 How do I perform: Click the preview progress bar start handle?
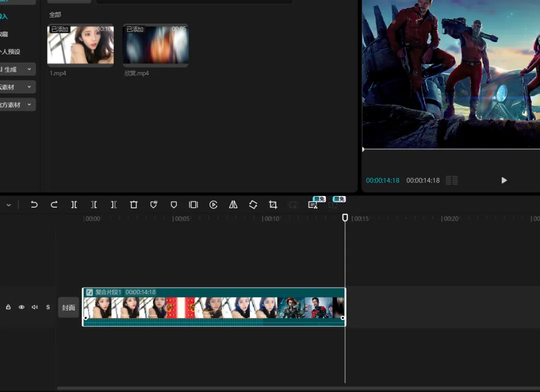(x=363, y=149)
